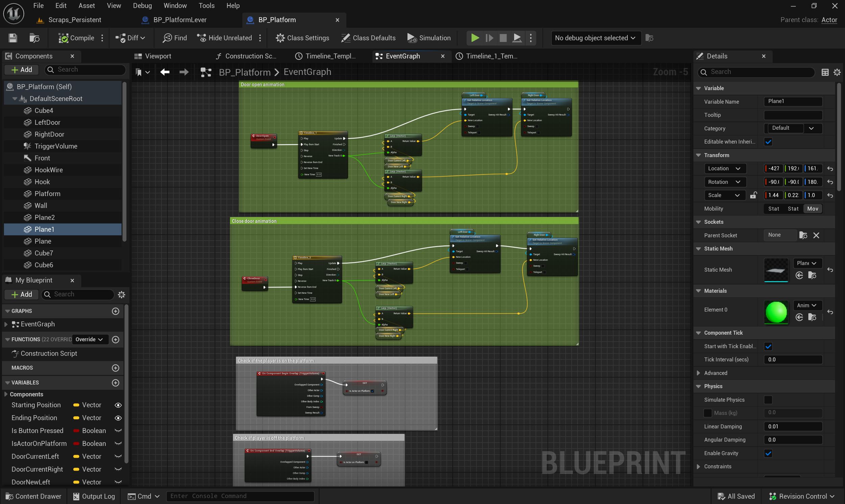Select the TriggerVolume component
The height and width of the screenshot is (504, 845).
tap(56, 146)
